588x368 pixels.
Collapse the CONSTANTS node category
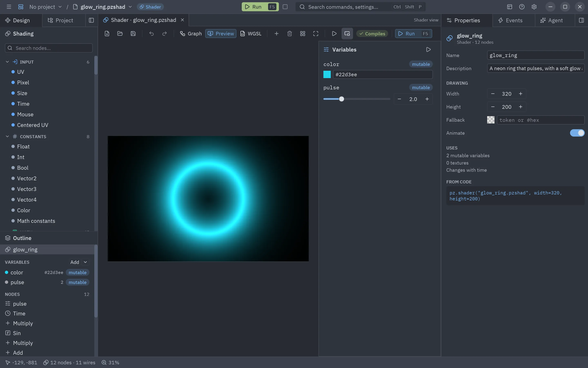point(7,137)
